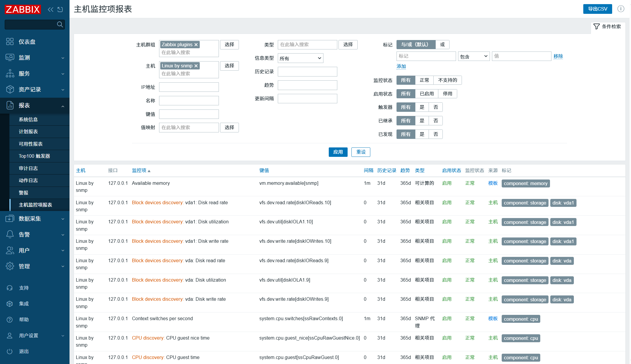
Task: Remove the Linux by snmp host tag
Action: point(196,66)
